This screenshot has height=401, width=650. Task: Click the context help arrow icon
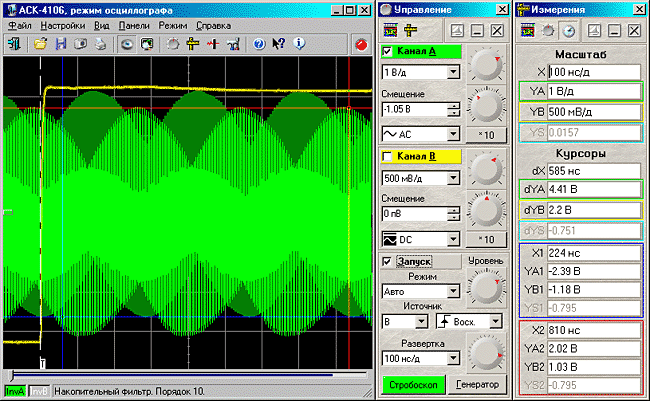pyautogui.click(x=279, y=45)
